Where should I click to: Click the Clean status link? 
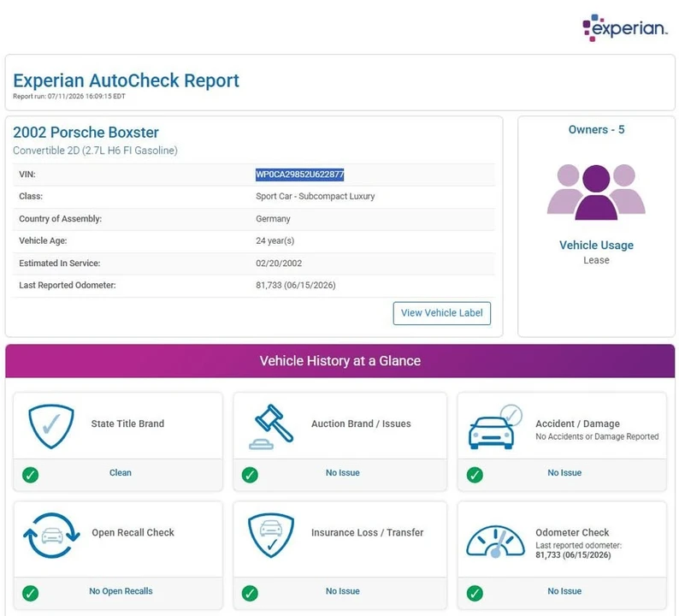tap(121, 472)
